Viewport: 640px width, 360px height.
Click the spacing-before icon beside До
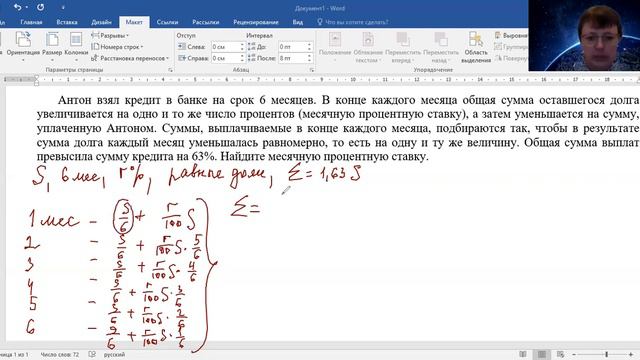click(x=251, y=47)
